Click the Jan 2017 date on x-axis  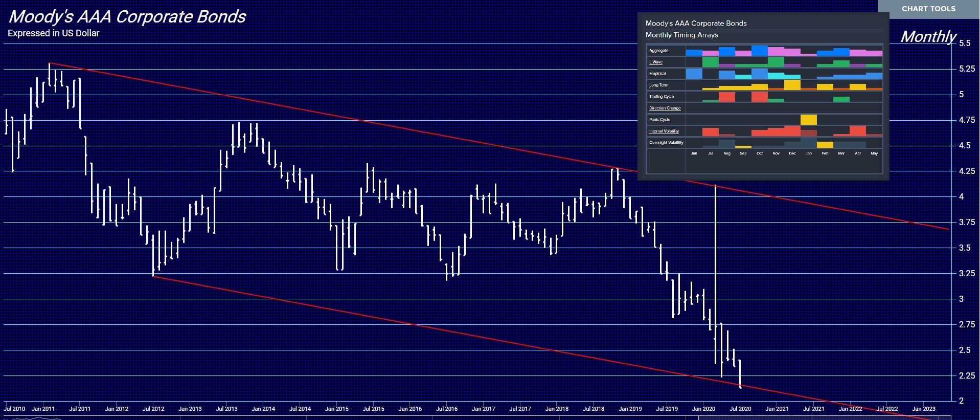(x=483, y=409)
